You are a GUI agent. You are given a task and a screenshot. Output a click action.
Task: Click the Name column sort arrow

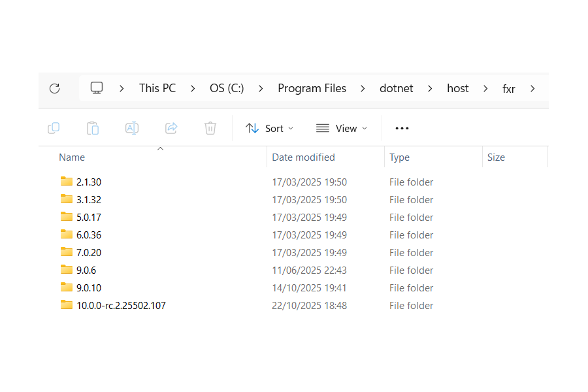(x=160, y=149)
